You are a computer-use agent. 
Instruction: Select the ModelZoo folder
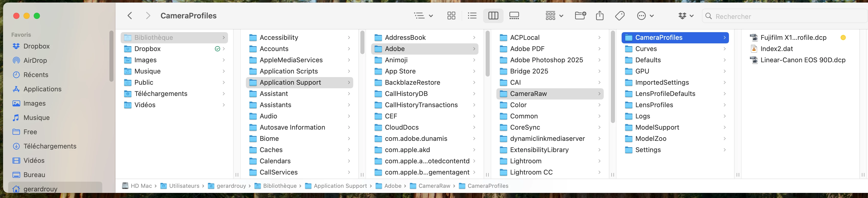(x=675, y=139)
